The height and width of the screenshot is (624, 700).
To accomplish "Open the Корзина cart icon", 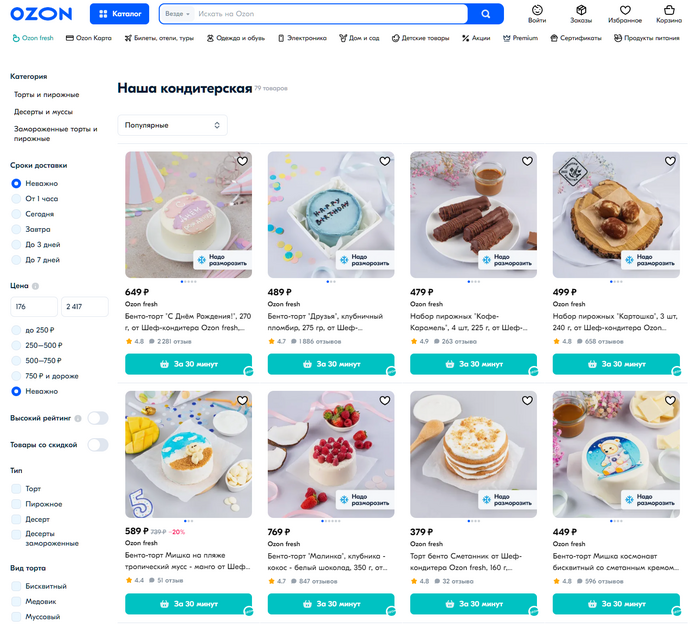I will coord(669,14).
